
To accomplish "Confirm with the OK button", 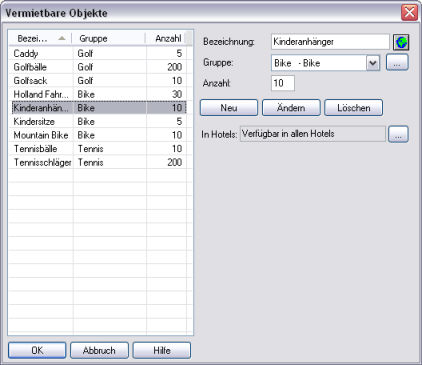I will 37,350.
